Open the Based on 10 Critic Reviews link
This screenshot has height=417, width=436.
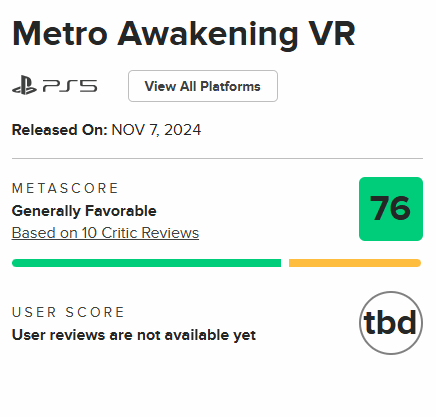coord(105,233)
